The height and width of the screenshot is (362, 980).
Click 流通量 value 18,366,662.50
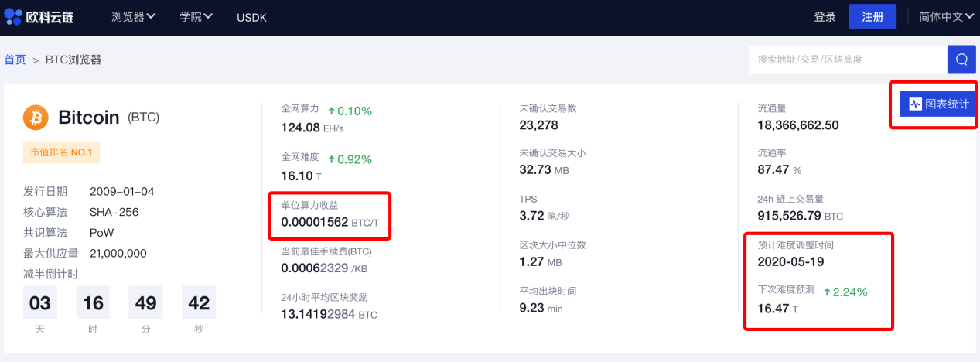coord(798,125)
